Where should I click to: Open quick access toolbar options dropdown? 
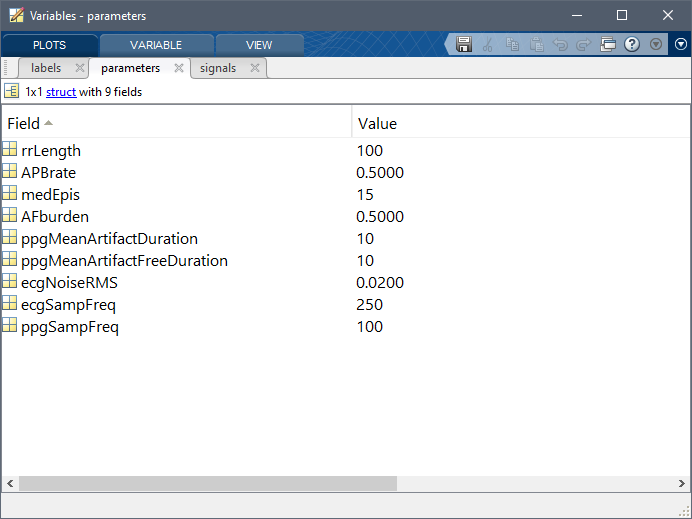click(x=656, y=44)
